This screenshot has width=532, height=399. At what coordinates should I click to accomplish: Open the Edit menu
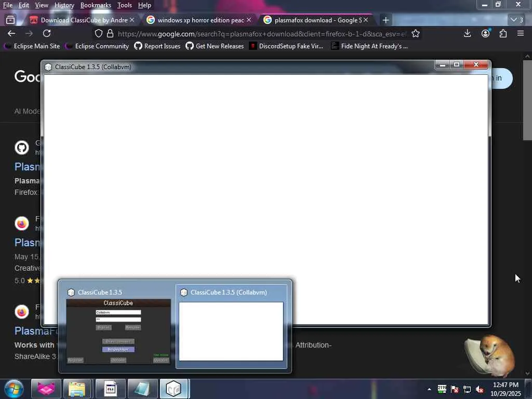[x=23, y=5]
